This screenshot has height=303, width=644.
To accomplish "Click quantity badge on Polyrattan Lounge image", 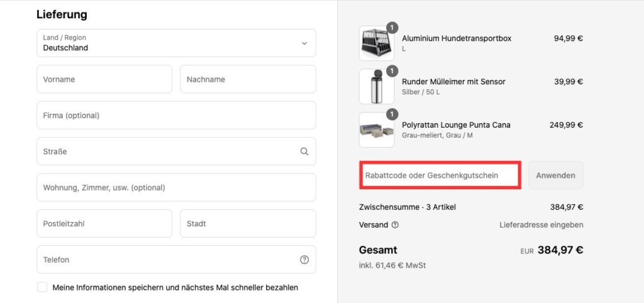I will [392, 114].
